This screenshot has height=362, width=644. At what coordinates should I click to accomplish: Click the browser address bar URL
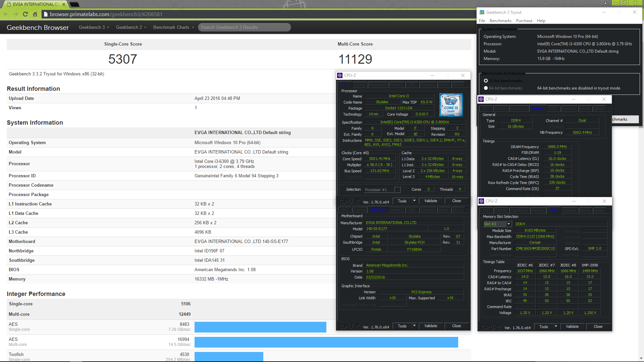(106, 14)
